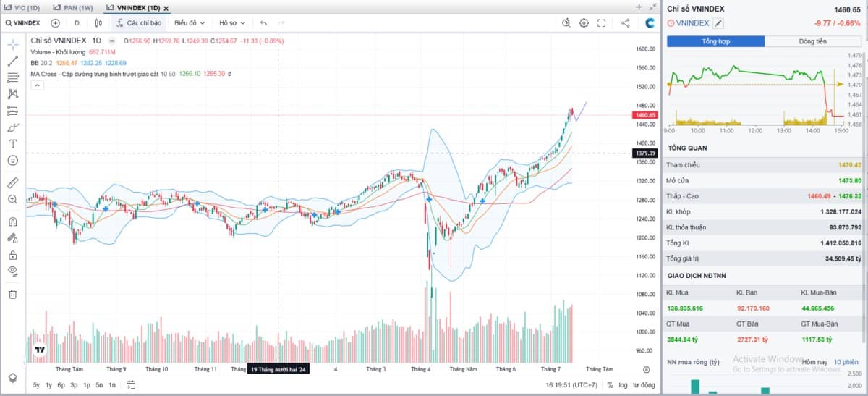Screen dimensions: 868x396
Task: Select the Text annotation tool
Action: [x=12, y=143]
